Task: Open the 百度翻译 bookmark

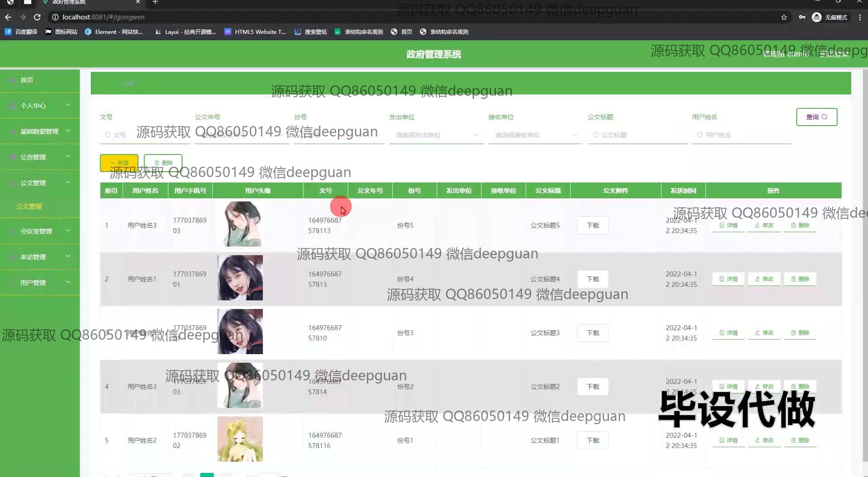Action: click(21, 32)
